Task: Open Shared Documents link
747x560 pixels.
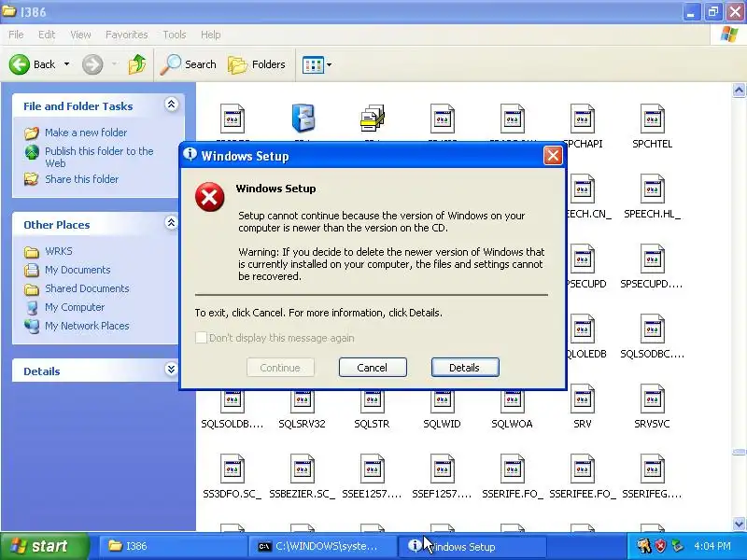Action: coord(87,288)
